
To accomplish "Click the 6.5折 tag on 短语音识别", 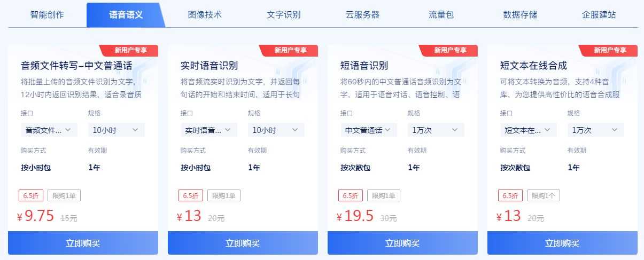I will (351, 195).
